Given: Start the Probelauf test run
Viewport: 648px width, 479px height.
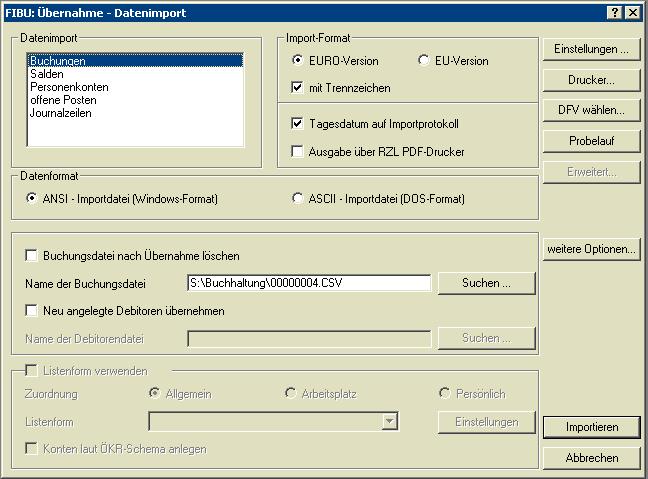Looking at the screenshot, I should 591,142.
